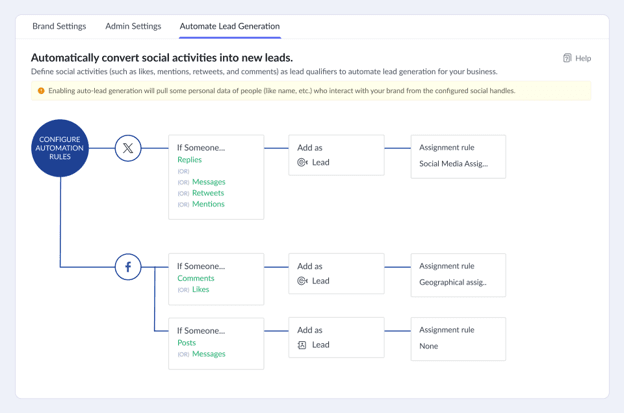Viewport: 624px width, 413px height.
Task: Click the orange warning info icon
Action: 41,91
